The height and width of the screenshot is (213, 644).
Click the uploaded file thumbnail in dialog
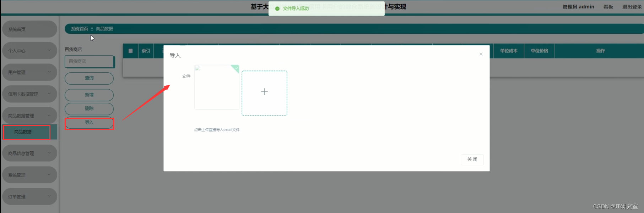pyautogui.click(x=217, y=87)
